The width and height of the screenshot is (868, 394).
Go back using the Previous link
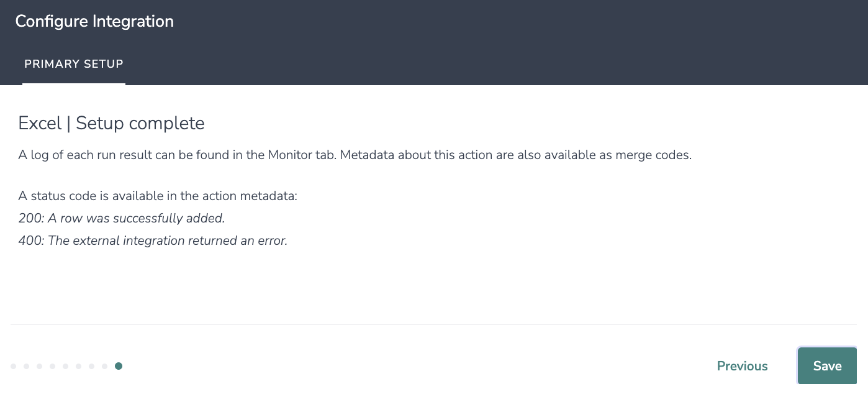[x=742, y=366]
